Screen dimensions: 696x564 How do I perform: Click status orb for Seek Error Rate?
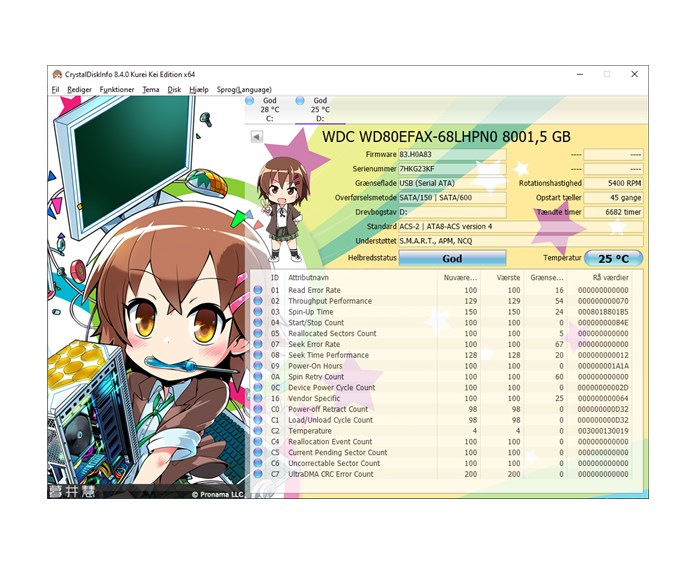click(258, 344)
